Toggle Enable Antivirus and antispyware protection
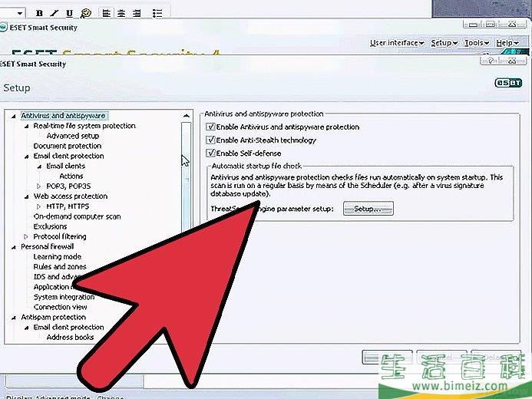The width and height of the screenshot is (532, 399). 210,127
